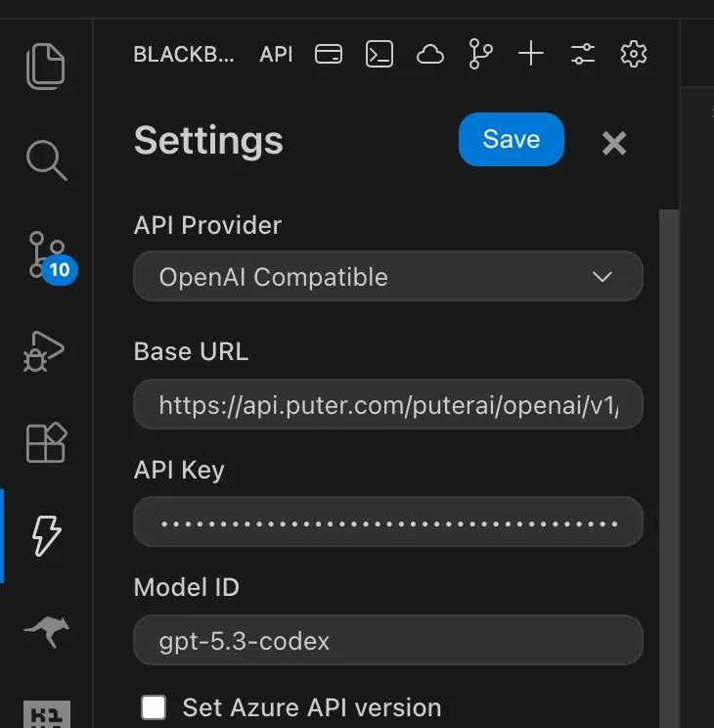Open the bottom pixel-pattern sidebar icon
The image size is (714, 728).
point(47,714)
